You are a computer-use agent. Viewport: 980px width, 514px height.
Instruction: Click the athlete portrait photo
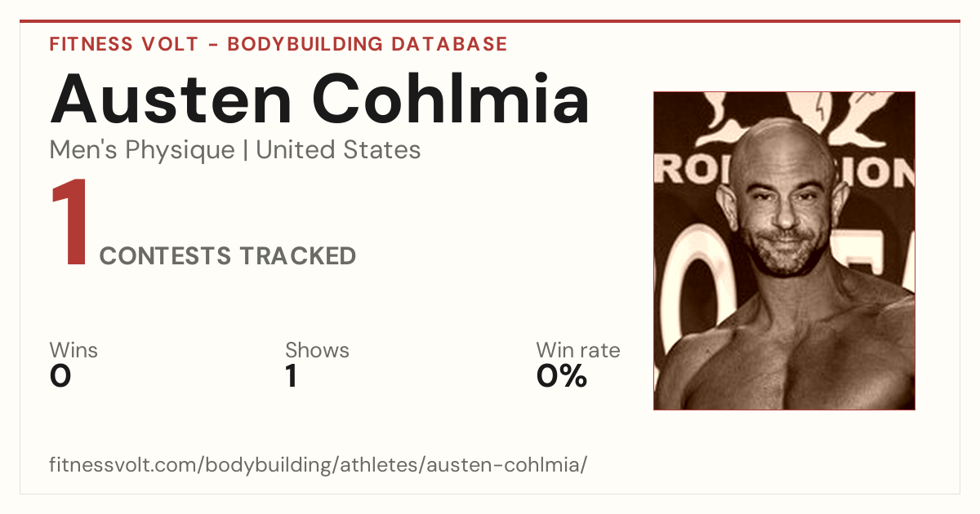pos(784,250)
